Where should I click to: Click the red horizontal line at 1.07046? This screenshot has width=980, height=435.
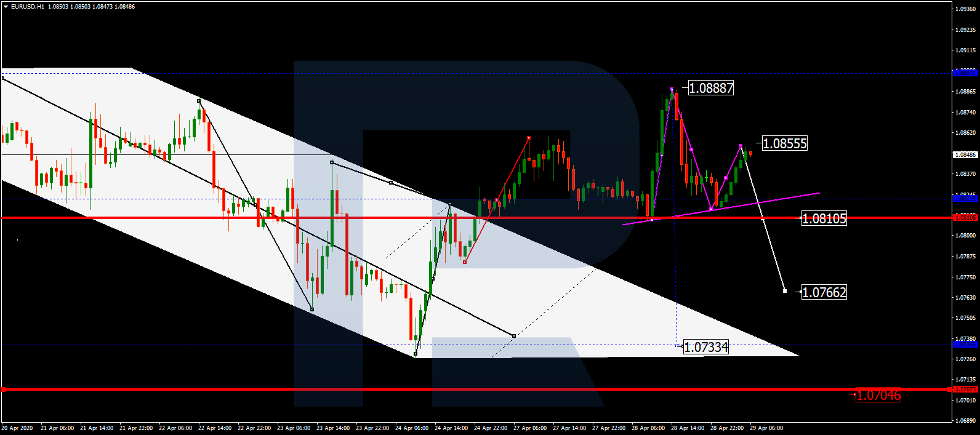[476, 389]
